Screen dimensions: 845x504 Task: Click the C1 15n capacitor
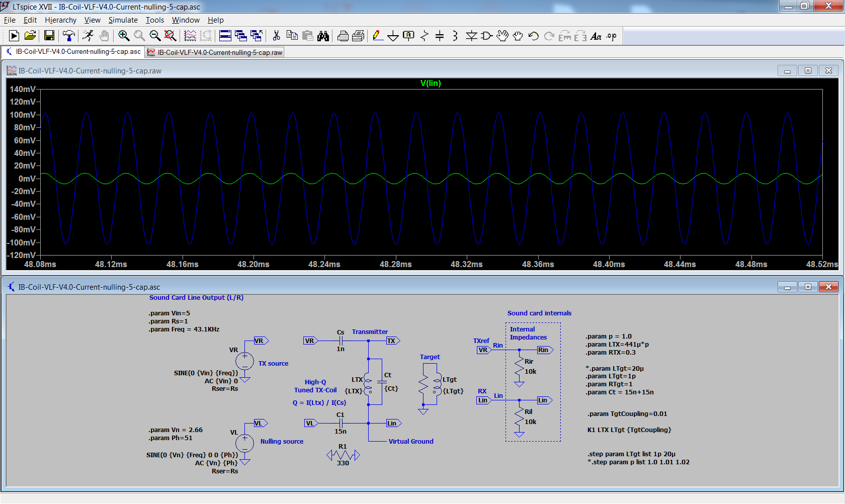pos(341,423)
